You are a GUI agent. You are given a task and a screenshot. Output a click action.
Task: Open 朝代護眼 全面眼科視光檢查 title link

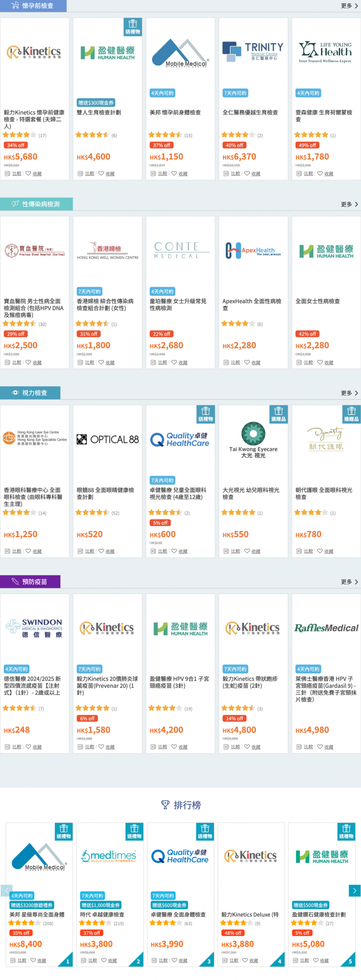pos(324,493)
